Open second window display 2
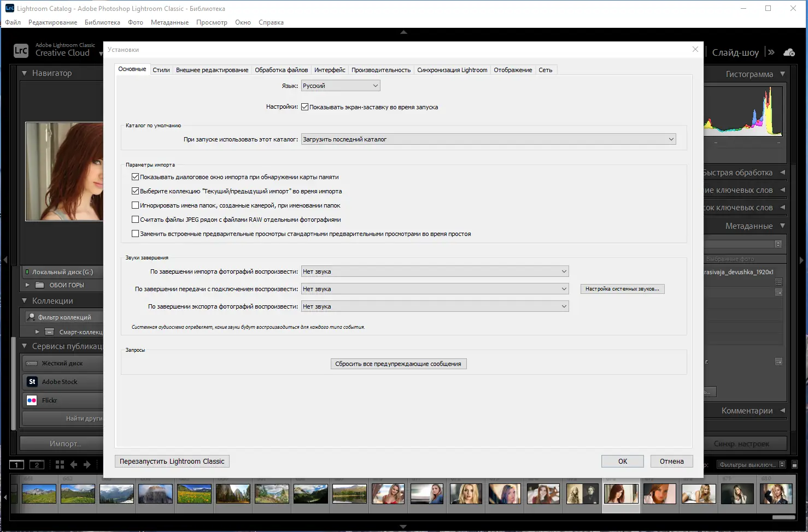This screenshot has height=532, width=808. coord(37,465)
